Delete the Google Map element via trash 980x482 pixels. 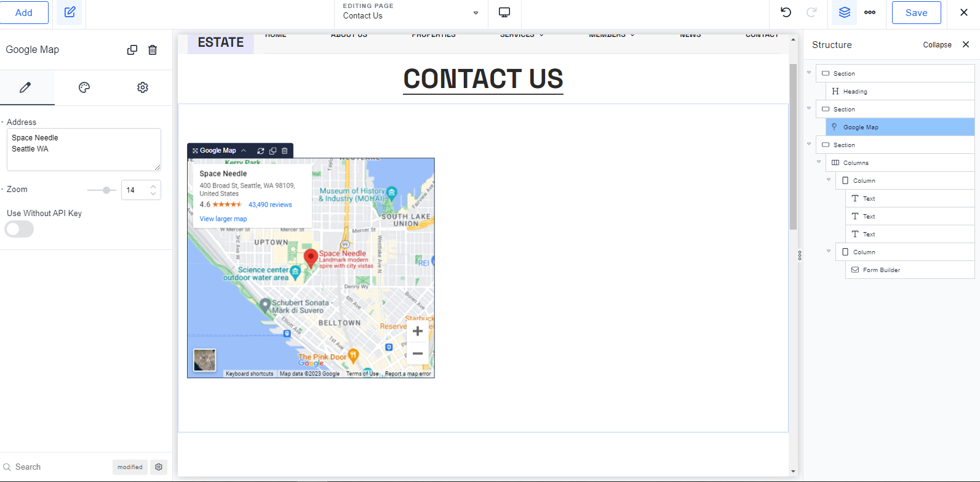[153, 50]
